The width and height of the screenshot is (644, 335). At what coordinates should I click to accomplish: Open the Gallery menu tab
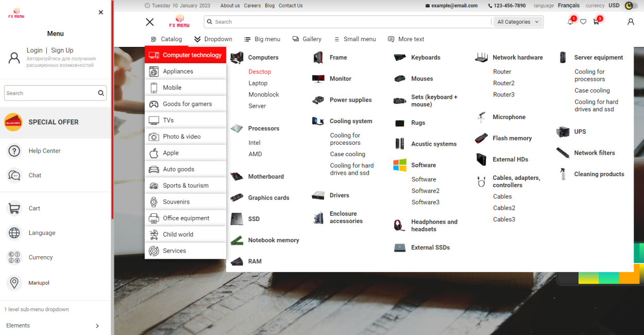[307, 39]
